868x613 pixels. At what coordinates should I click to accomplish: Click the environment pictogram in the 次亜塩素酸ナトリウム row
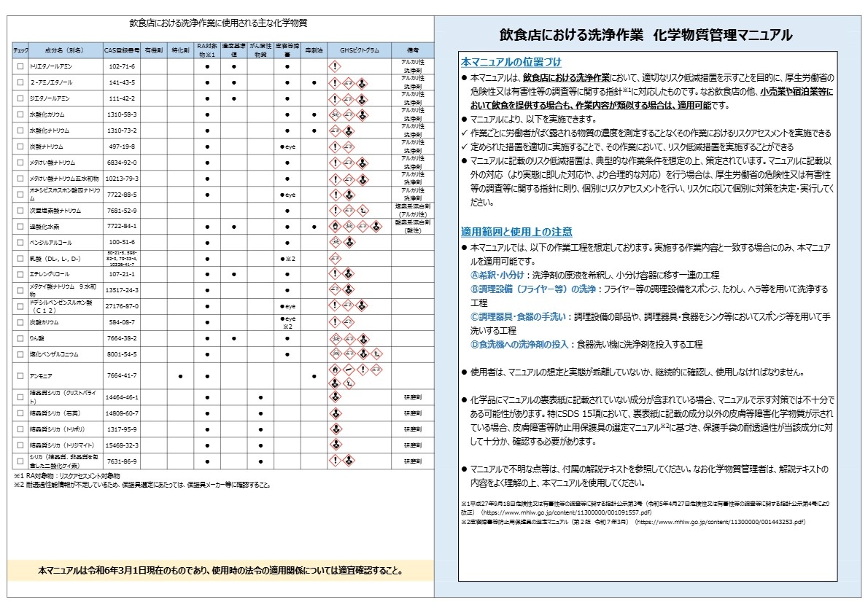362,210
